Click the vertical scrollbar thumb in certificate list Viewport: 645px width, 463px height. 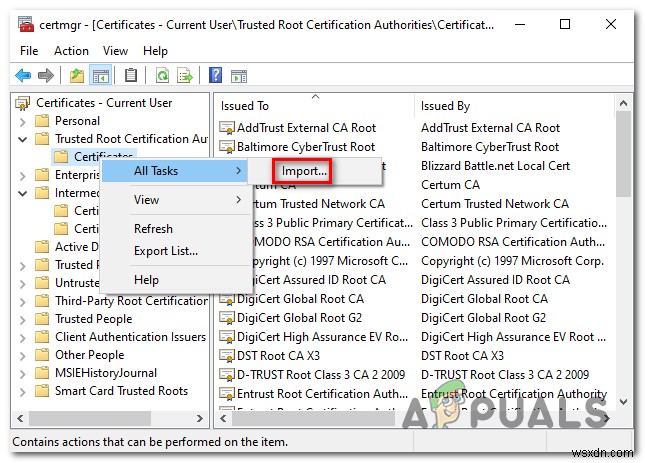click(623, 154)
